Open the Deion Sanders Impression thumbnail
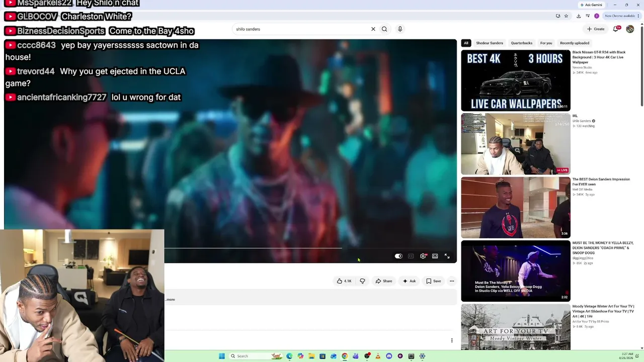644x362 pixels. coord(516,208)
